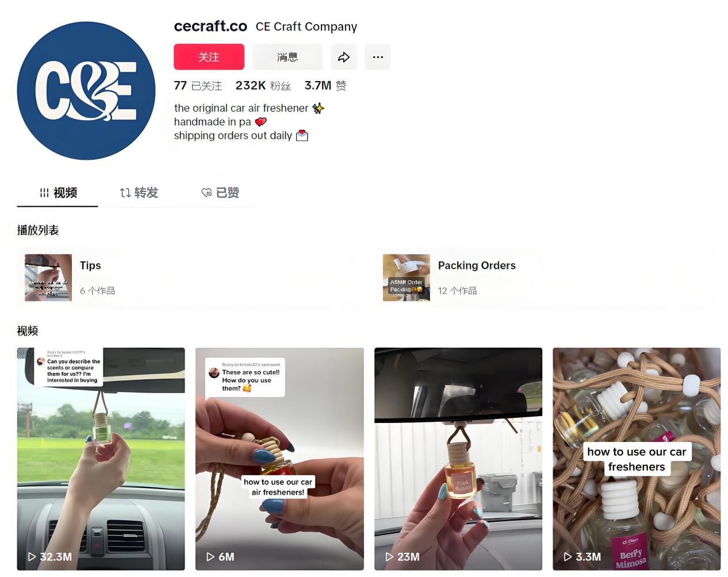Screen dimensions: 728x577
Task: Click the play icon on 6M video
Action: (210, 557)
